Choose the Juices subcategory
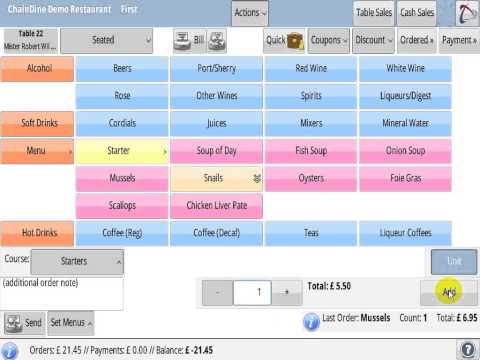480x360 pixels. [217, 124]
